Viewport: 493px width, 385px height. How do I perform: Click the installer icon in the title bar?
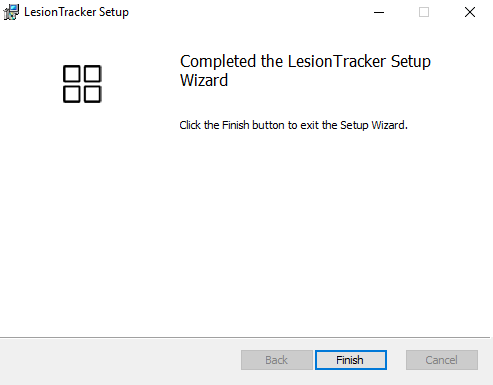11,12
